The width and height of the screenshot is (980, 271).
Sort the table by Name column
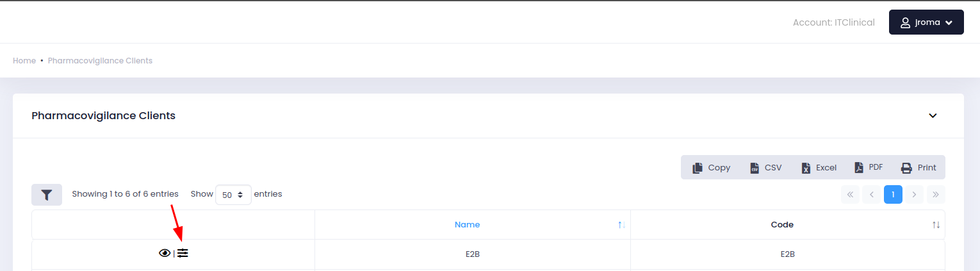click(x=468, y=225)
